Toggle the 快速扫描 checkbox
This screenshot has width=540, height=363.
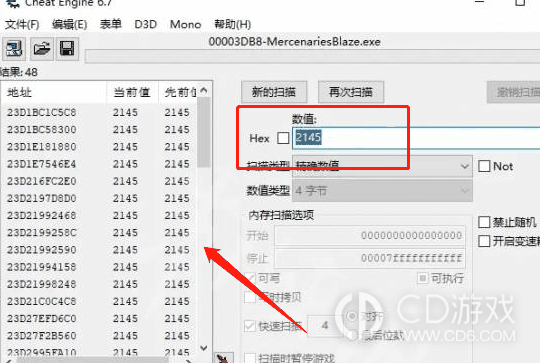(x=250, y=326)
